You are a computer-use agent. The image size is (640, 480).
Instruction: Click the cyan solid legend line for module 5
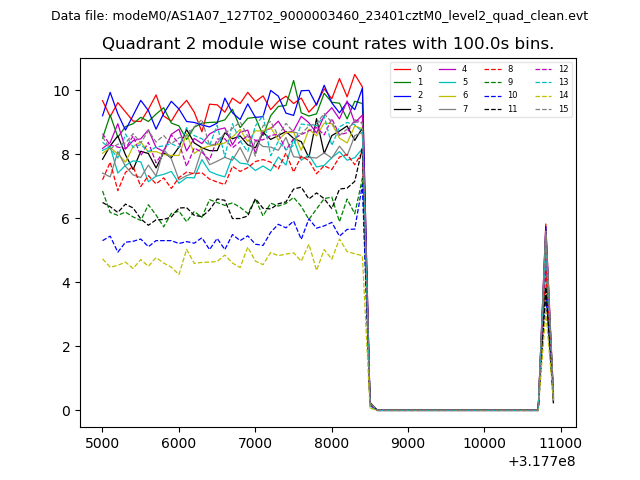(x=449, y=82)
